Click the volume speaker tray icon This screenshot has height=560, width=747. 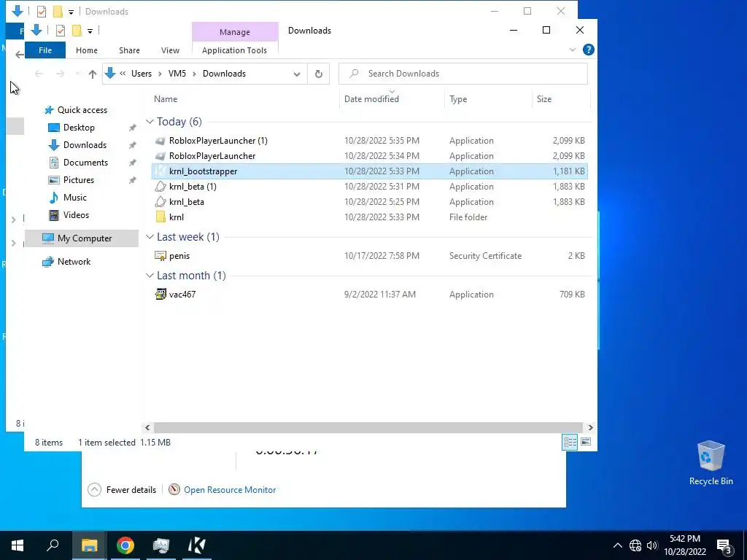pyautogui.click(x=652, y=545)
